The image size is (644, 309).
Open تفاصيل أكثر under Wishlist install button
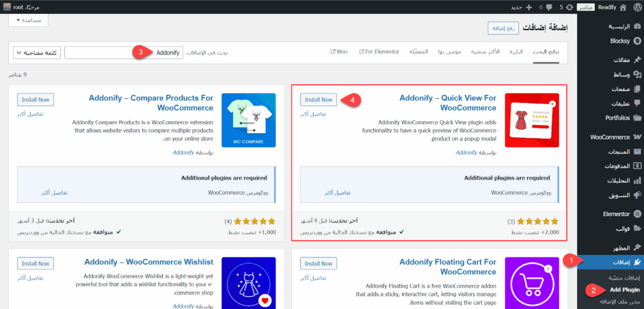point(30,278)
